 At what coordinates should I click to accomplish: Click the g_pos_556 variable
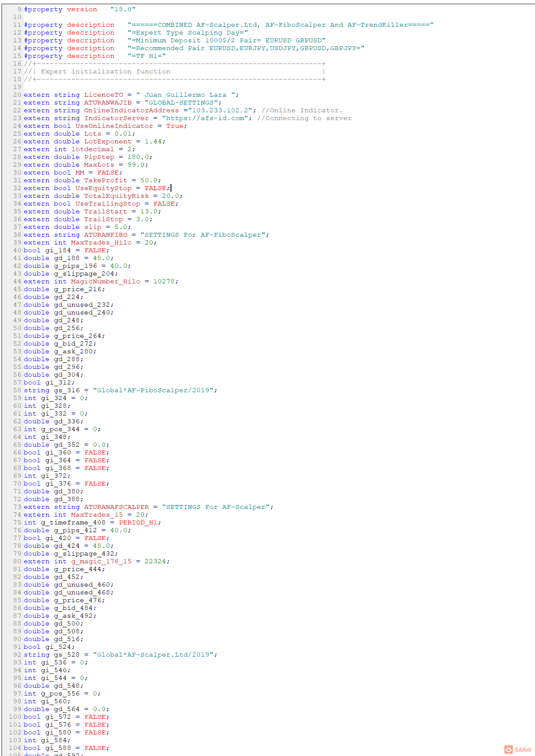tap(60, 693)
